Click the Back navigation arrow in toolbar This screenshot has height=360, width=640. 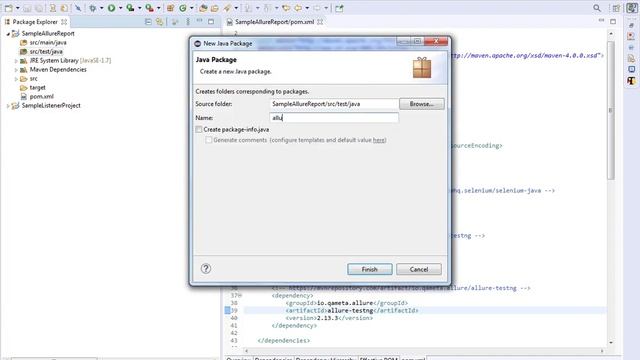[x=298, y=8]
